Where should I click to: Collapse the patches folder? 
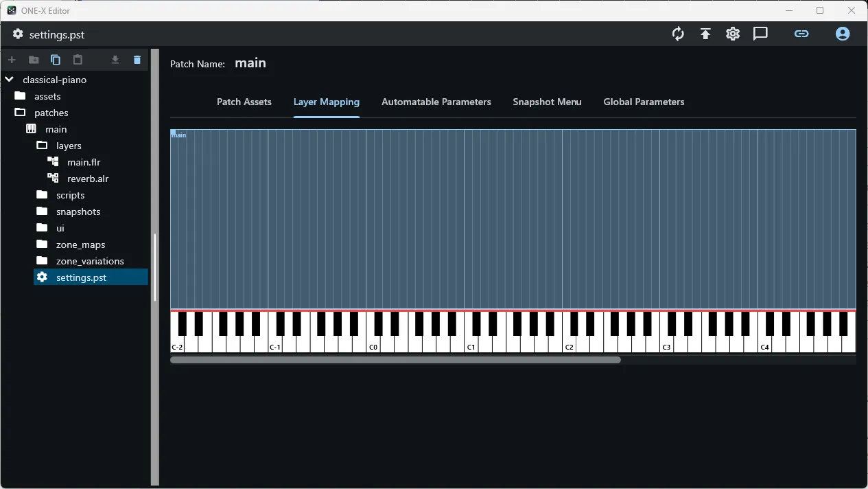(x=20, y=113)
